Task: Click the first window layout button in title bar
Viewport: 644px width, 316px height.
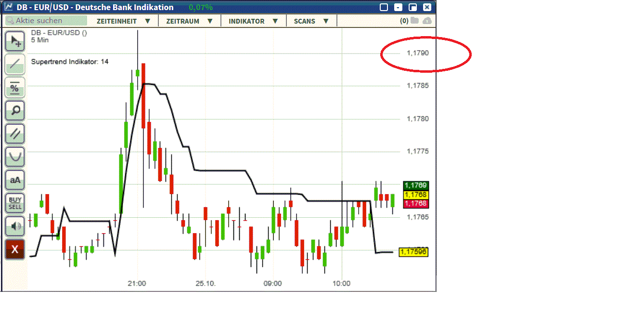Action: point(384,7)
